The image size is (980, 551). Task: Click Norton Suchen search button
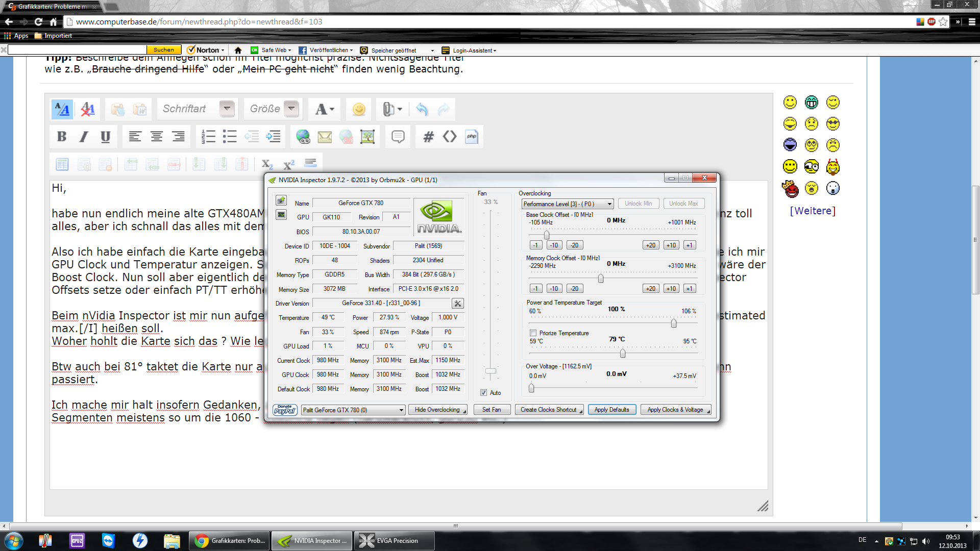[164, 49]
